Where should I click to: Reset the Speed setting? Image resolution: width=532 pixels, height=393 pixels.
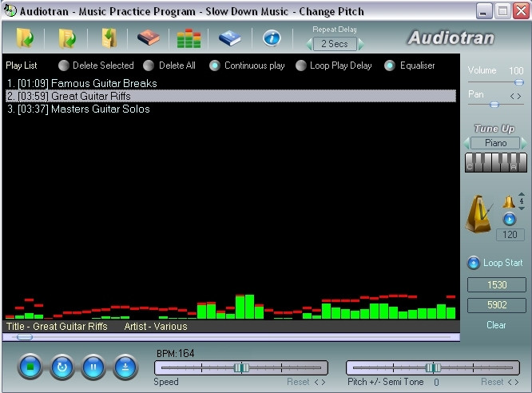point(298,382)
